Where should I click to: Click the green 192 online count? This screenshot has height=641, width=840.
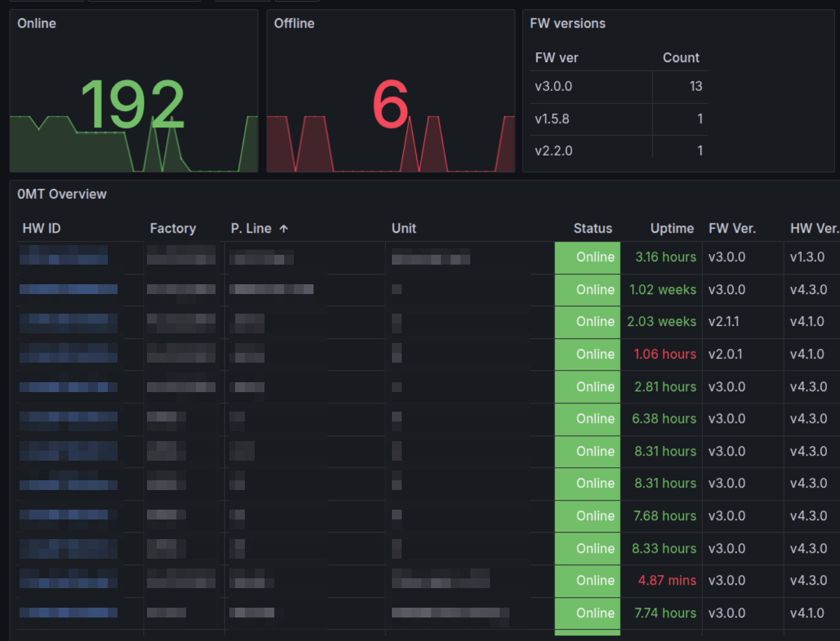133,105
